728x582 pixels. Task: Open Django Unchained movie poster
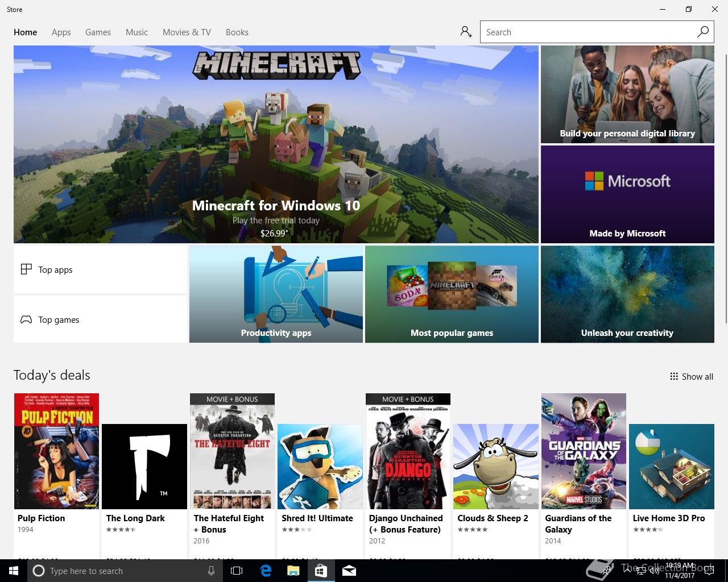click(x=408, y=451)
